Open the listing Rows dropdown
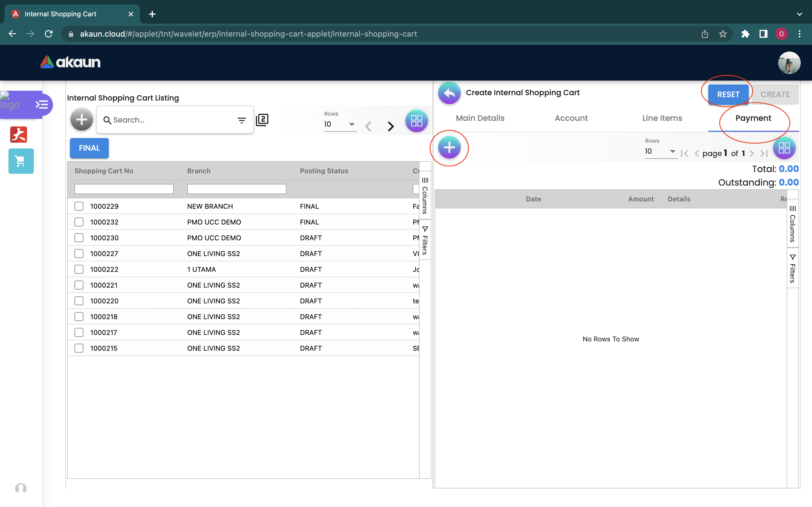The width and height of the screenshot is (812, 507). [339, 124]
